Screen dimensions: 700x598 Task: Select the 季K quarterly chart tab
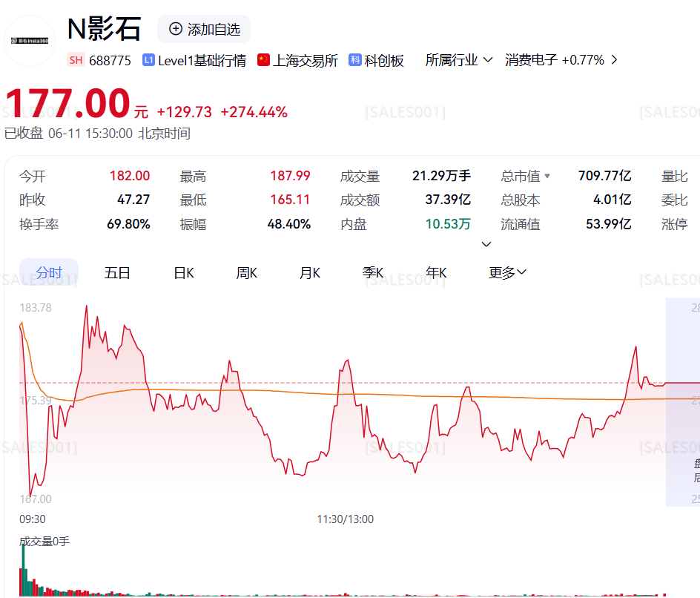point(373,273)
